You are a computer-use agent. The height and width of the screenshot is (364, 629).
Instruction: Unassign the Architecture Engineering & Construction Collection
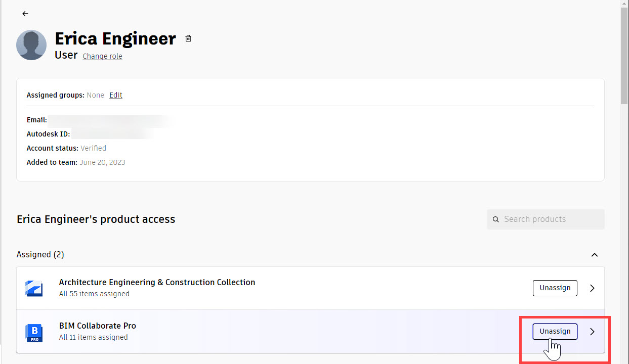click(555, 288)
